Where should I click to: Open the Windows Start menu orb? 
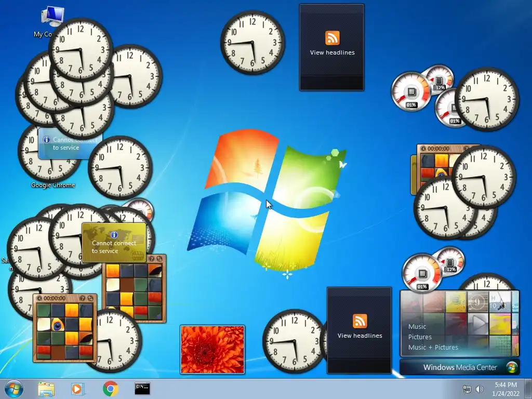(x=14, y=389)
